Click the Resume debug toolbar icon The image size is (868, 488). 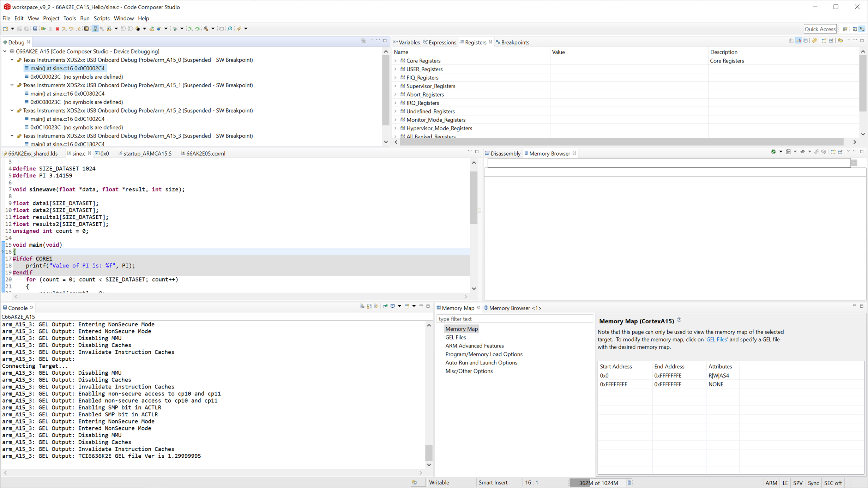click(x=43, y=29)
